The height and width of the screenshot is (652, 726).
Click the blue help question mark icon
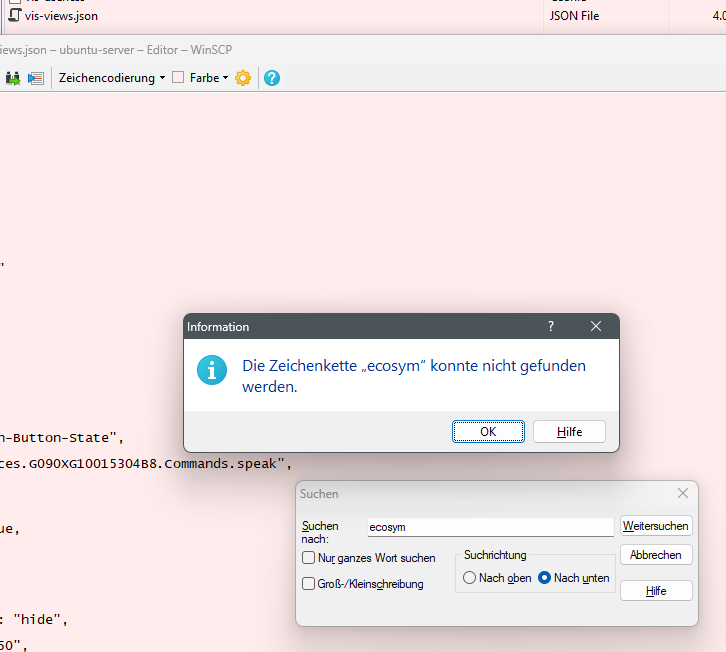pyautogui.click(x=271, y=78)
